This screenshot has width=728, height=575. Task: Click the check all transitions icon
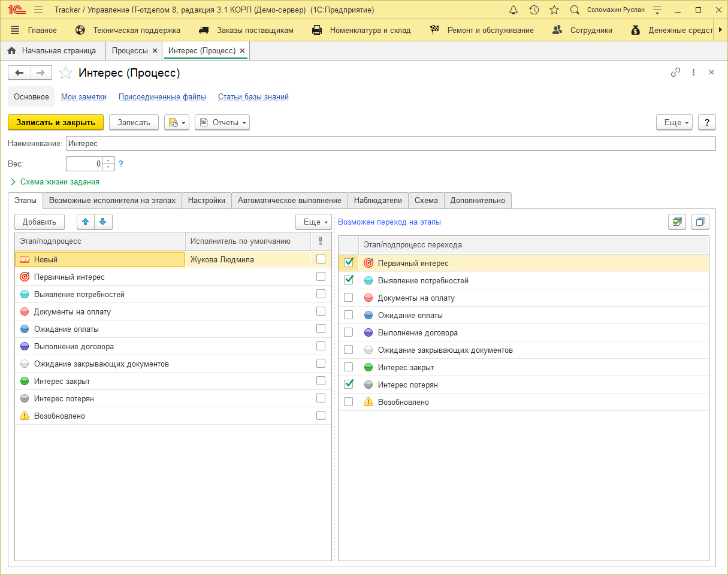pos(677,222)
